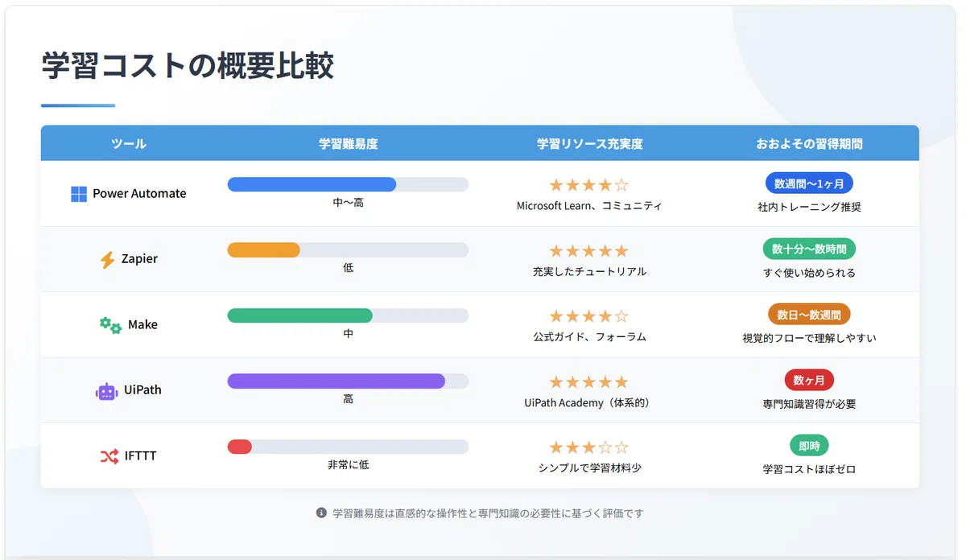This screenshot has width=966, height=560.
Task: Click the 低 label under Zapier's bar
Action: point(348,268)
